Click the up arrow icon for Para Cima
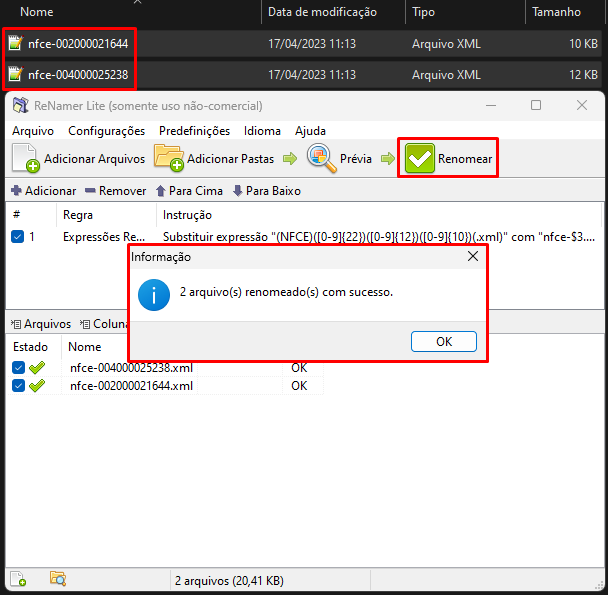Screen dimensions: 608x595 point(161,191)
